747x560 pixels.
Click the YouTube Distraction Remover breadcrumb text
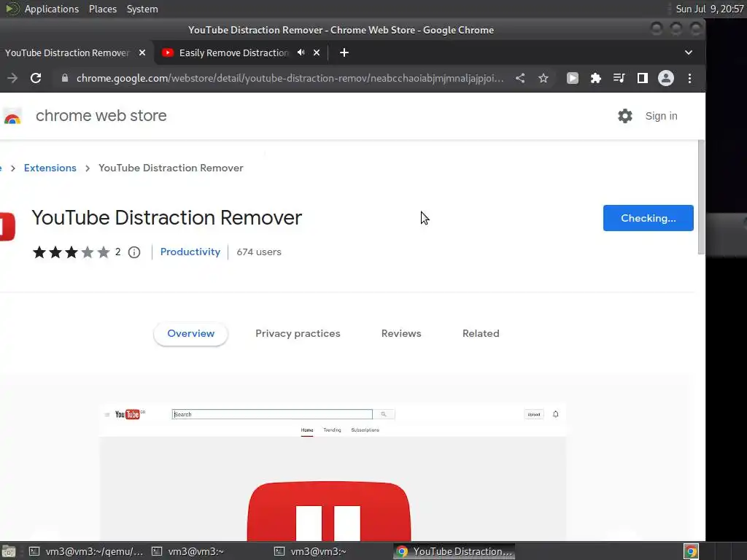point(171,168)
